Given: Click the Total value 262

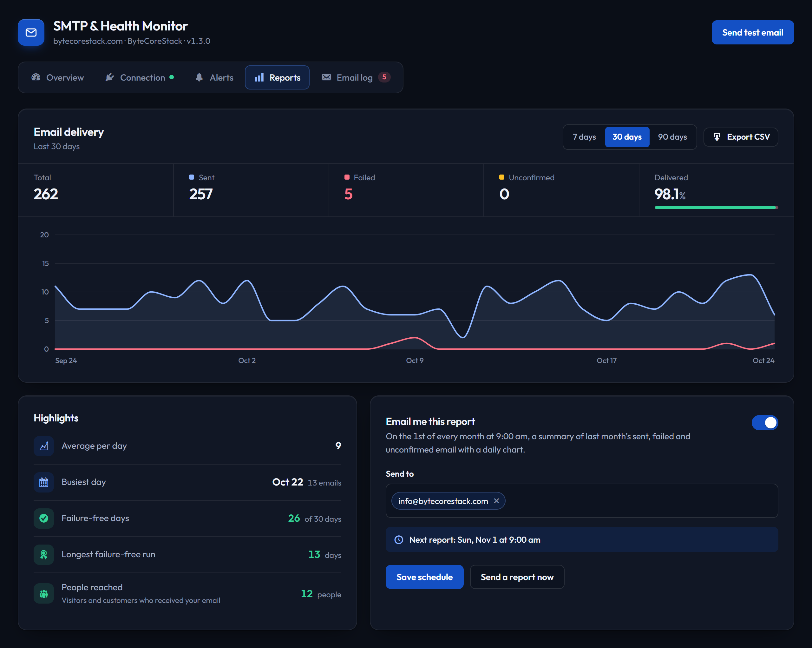Looking at the screenshot, I should coord(46,195).
